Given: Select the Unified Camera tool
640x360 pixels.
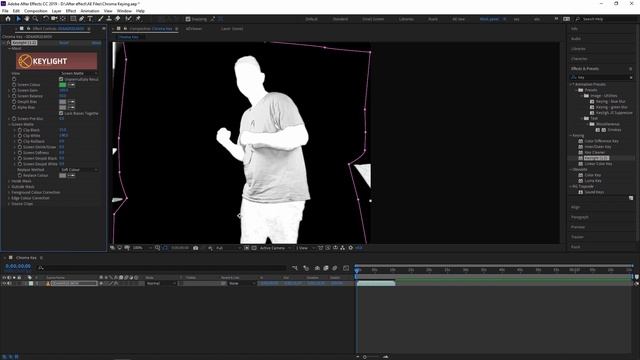Looking at the screenshot, I should pos(54,19).
